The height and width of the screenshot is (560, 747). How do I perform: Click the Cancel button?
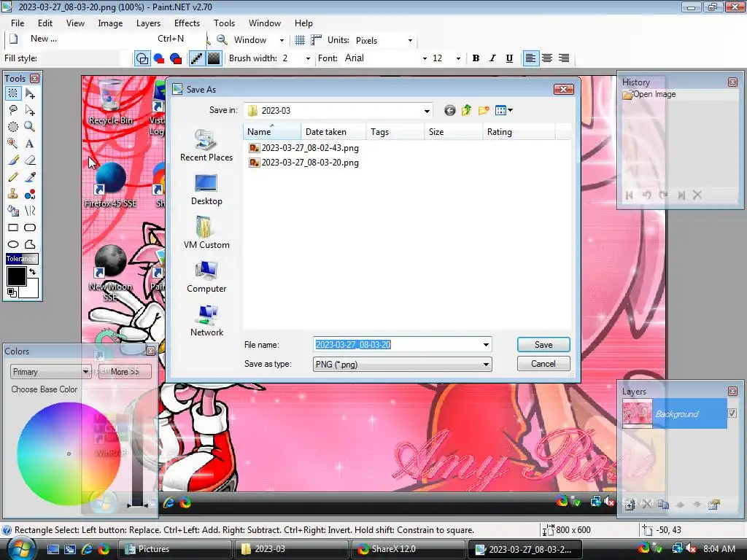click(x=543, y=364)
